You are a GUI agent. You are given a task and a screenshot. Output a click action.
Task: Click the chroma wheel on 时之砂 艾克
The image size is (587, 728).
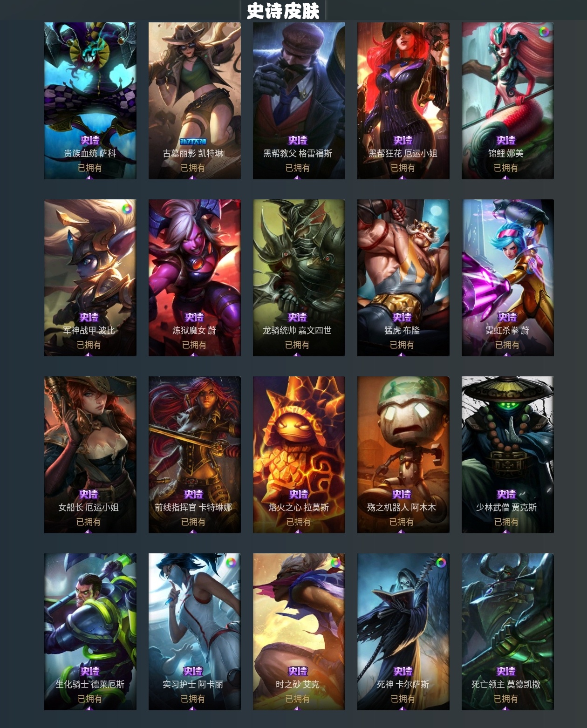point(335,563)
